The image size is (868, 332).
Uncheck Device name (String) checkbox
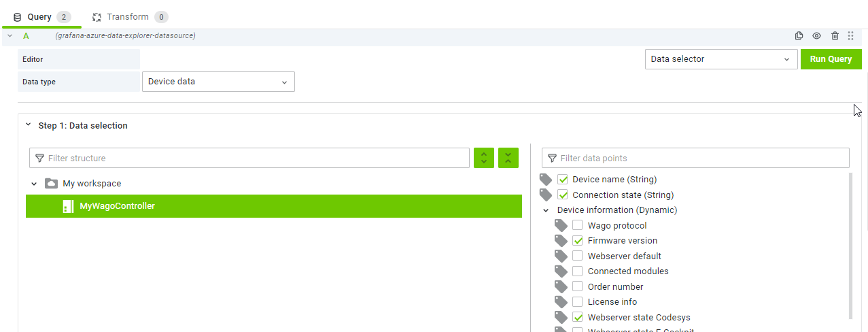pos(562,180)
